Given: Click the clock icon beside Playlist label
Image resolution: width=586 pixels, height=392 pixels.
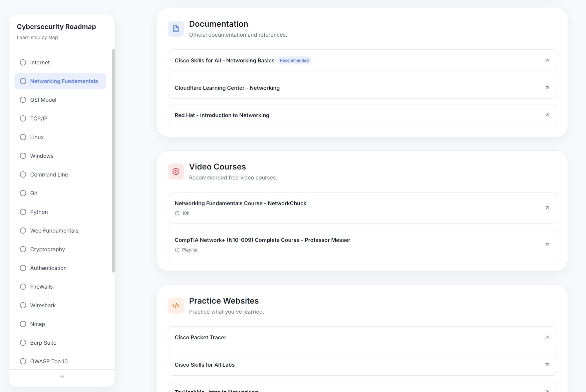Looking at the screenshot, I should click(177, 250).
